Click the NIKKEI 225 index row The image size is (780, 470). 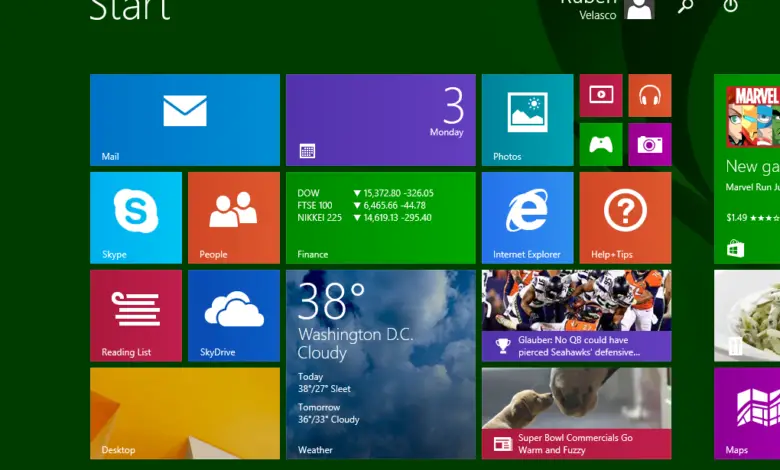pos(365,217)
